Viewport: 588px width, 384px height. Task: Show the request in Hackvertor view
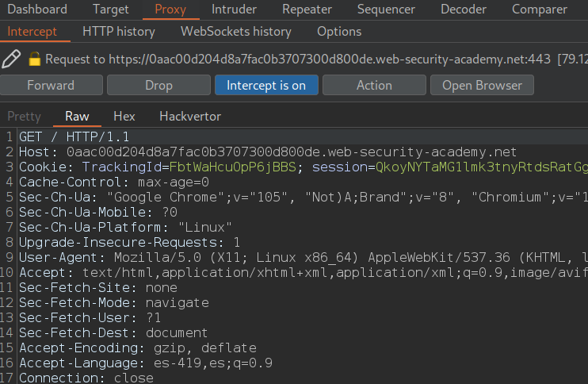pyautogui.click(x=190, y=116)
